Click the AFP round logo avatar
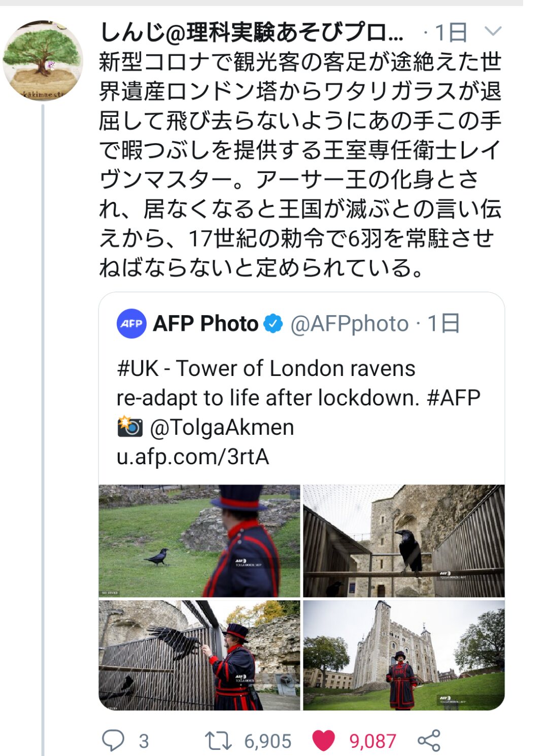 [x=131, y=323]
